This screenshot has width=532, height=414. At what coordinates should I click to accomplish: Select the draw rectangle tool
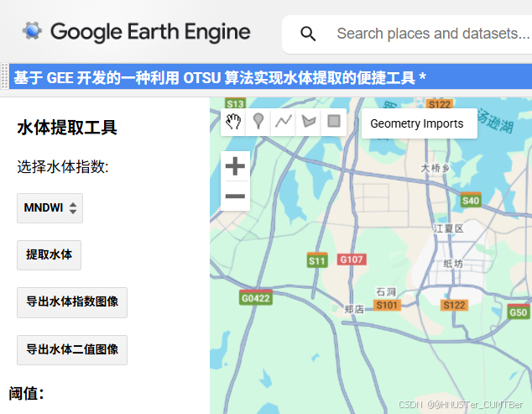tap(334, 122)
